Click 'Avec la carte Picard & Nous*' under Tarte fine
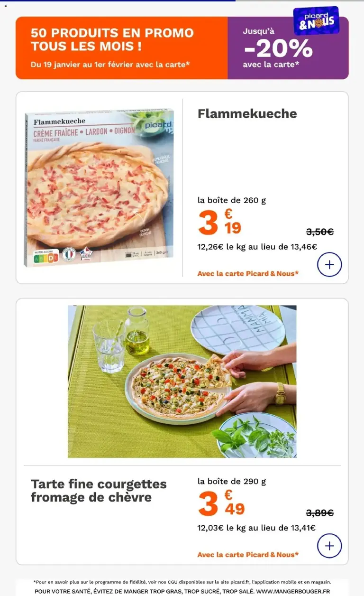This screenshot has width=364, height=596. (248, 554)
